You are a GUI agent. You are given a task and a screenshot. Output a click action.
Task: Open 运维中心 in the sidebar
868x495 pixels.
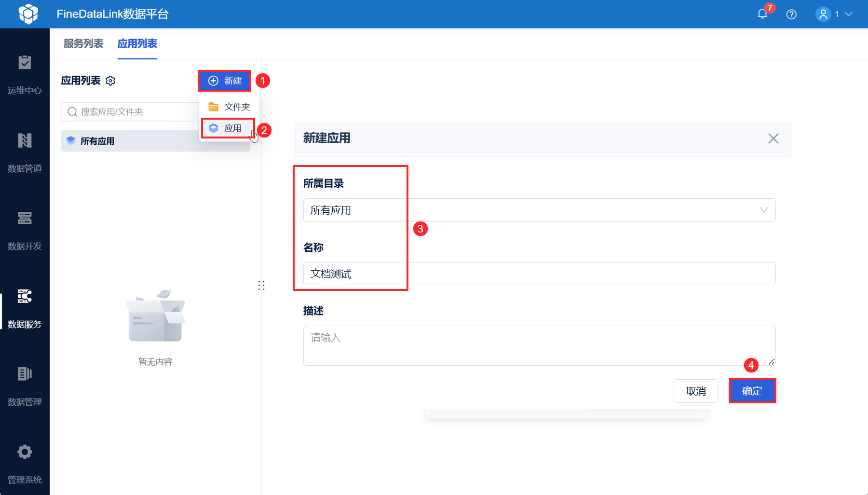tap(25, 75)
